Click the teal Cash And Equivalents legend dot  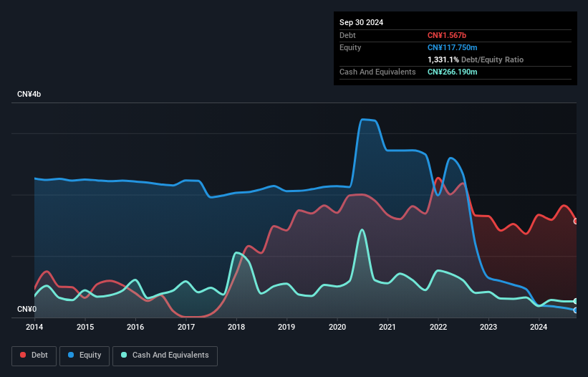[124, 355]
